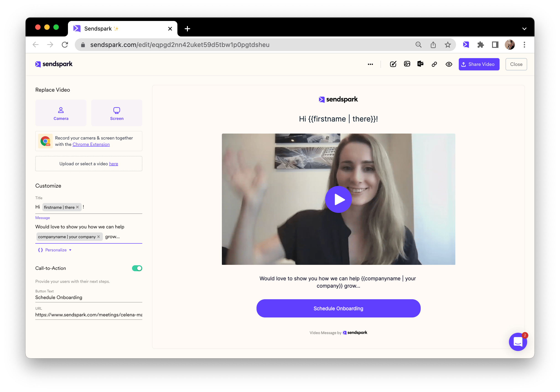The width and height of the screenshot is (560, 392).
Task: Toggle the browser side panel
Action: click(x=495, y=45)
